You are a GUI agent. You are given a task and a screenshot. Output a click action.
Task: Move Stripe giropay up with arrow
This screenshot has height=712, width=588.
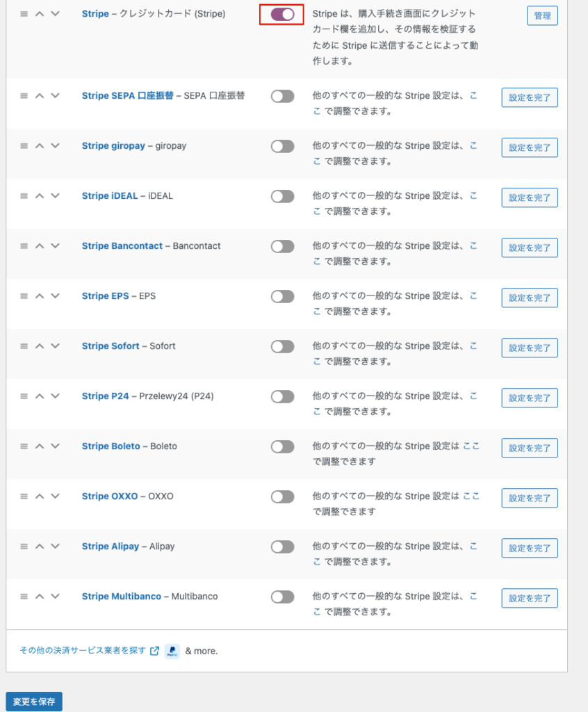coord(40,146)
